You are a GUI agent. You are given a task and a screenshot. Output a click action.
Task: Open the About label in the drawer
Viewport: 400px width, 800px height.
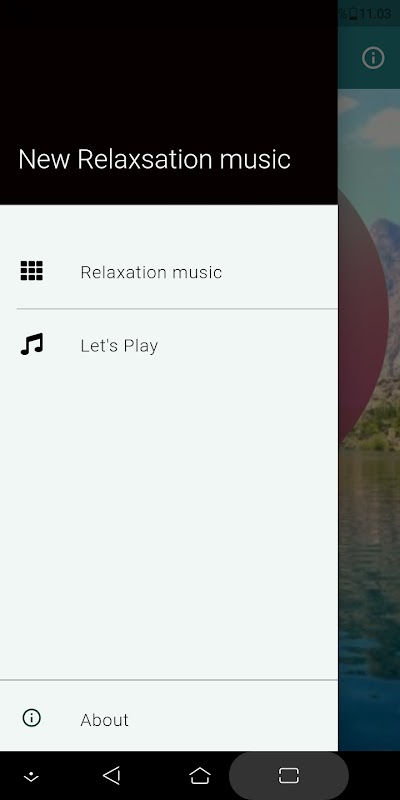coord(104,720)
